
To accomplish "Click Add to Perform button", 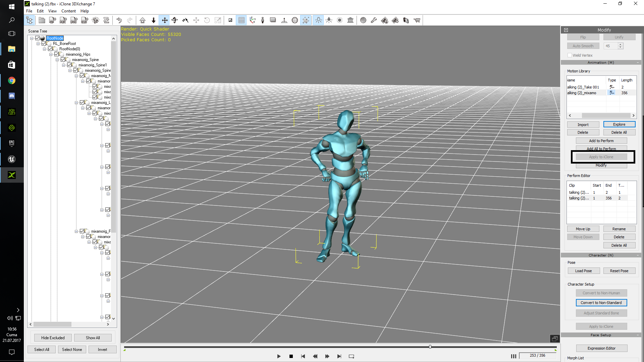I will pyautogui.click(x=601, y=141).
